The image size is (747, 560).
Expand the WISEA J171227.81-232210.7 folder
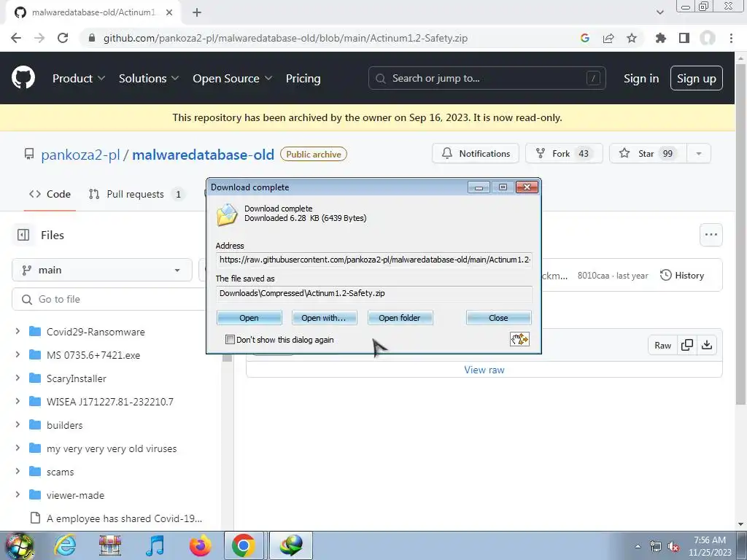[18, 401]
